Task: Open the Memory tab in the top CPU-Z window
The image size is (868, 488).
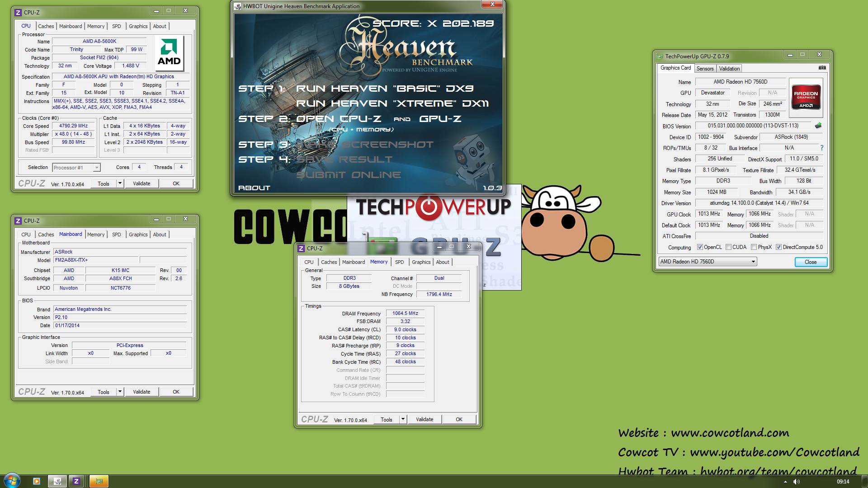Action: [96, 26]
